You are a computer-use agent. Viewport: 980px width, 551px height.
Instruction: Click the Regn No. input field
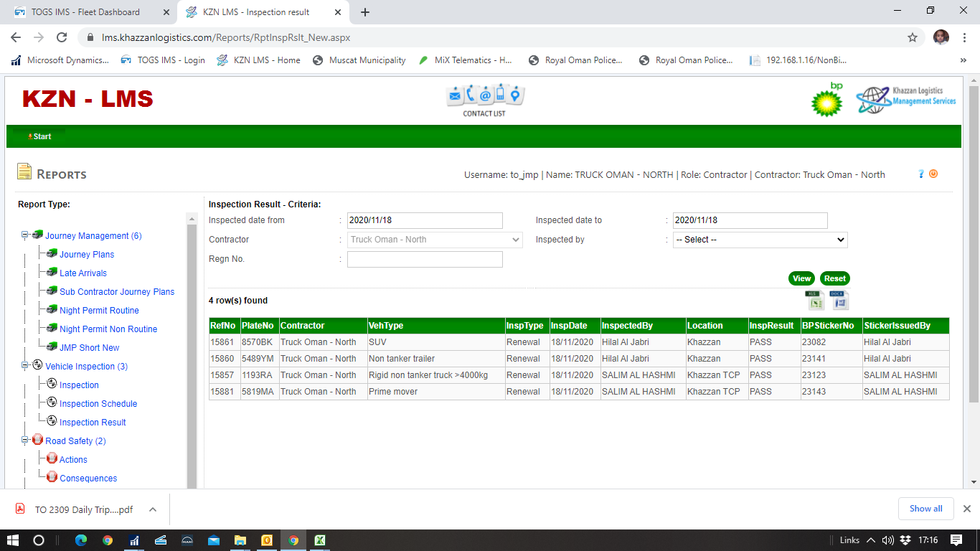425,259
